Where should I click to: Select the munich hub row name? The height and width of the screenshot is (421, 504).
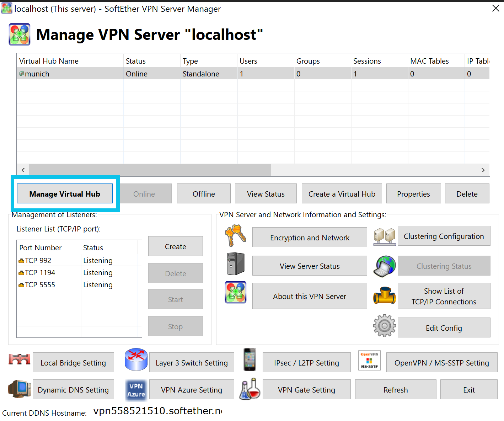coord(37,74)
